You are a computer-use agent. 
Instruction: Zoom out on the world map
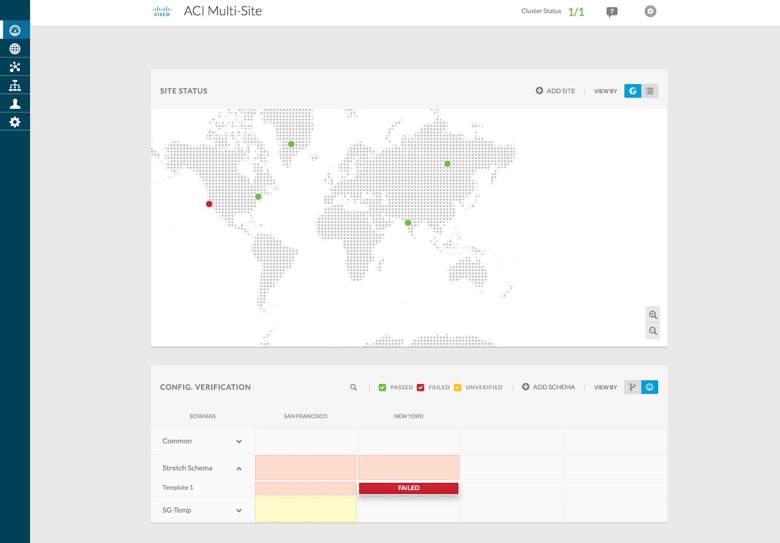[x=653, y=331]
